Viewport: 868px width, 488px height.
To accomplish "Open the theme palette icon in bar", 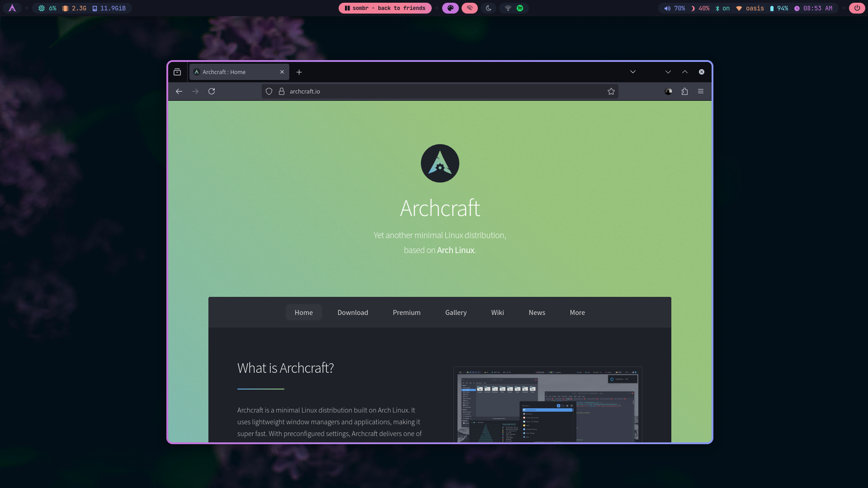I will click(x=450, y=8).
